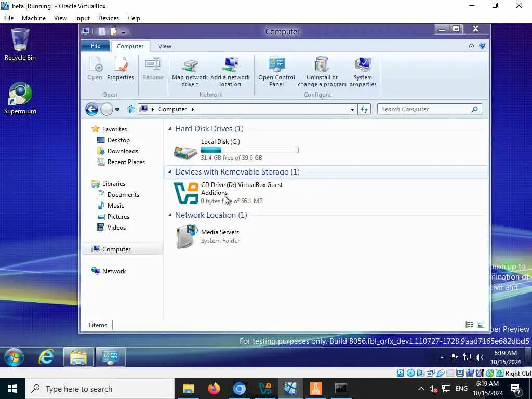Click Add a network location
Viewport: 532px width, 399px height.
(x=230, y=72)
